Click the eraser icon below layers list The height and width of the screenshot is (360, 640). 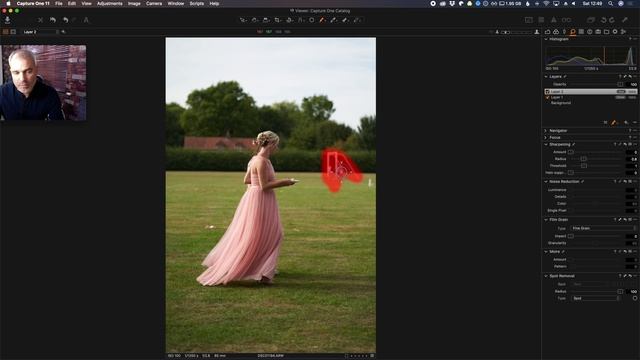[626, 122]
